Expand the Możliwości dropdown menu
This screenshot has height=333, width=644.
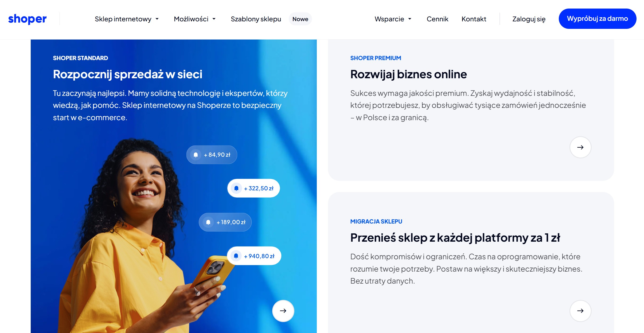point(195,19)
